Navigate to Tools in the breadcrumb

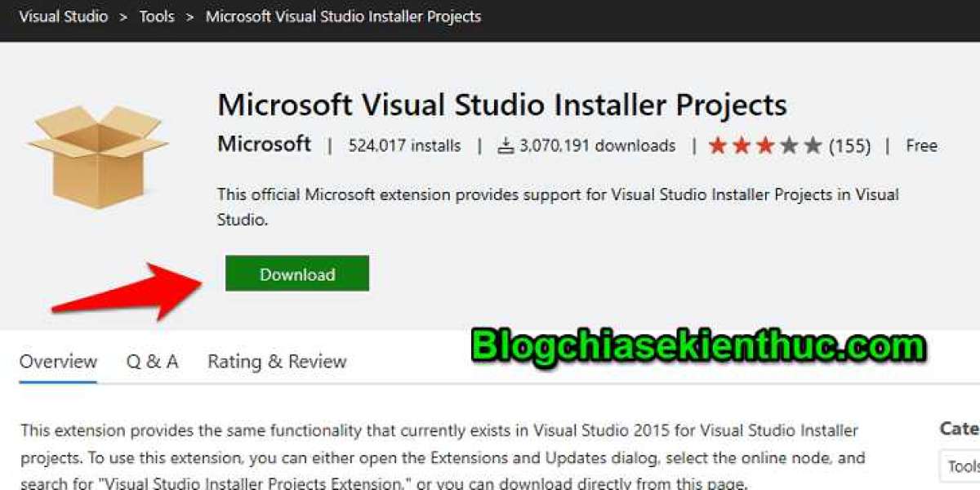coord(157,16)
